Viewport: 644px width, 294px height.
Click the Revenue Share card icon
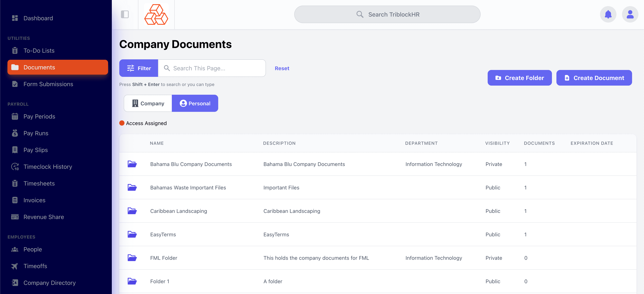click(x=15, y=217)
